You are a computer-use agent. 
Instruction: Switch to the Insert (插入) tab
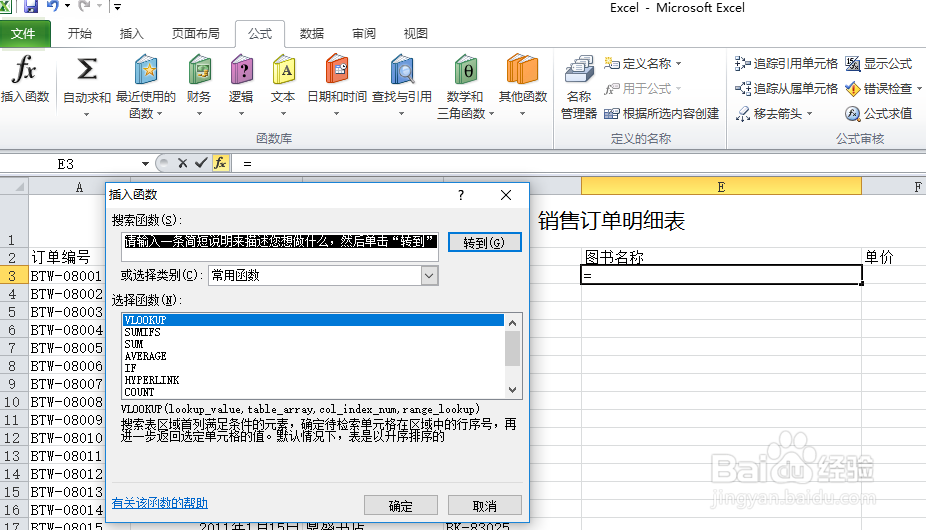pyautogui.click(x=132, y=34)
